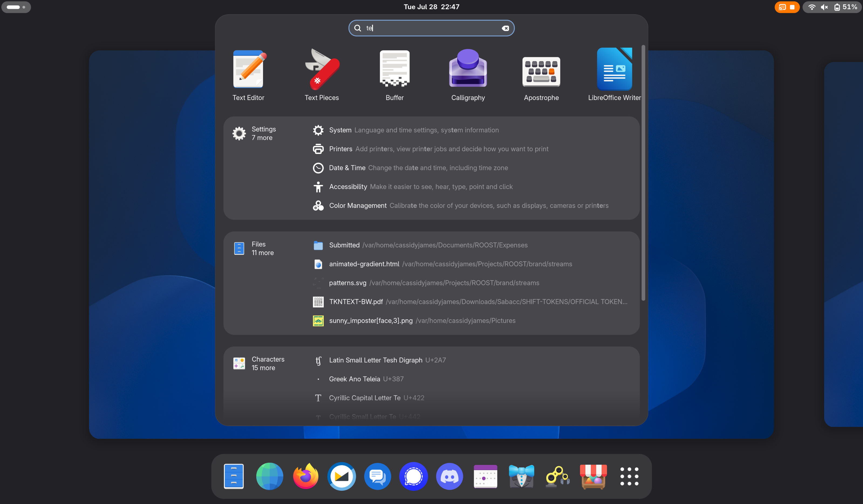Open Files from the dock
Viewport: 863px width, 504px height.
coord(234,476)
